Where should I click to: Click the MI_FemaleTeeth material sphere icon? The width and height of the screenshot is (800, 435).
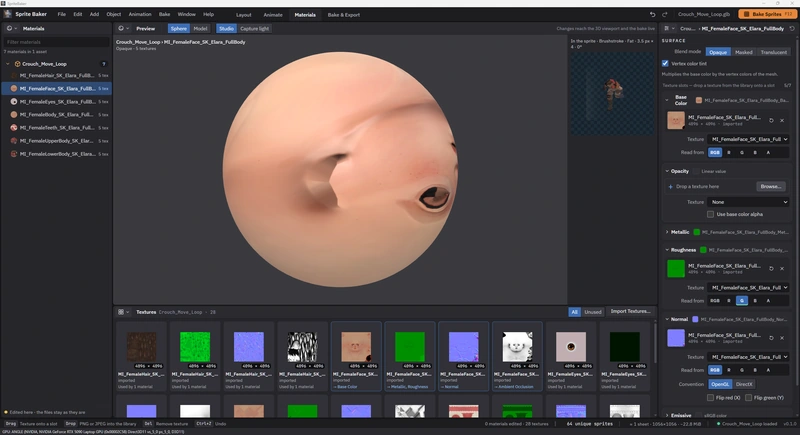pos(14,127)
